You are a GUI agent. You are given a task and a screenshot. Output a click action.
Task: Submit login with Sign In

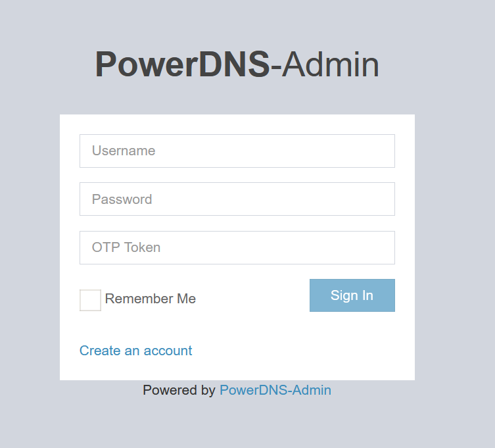(352, 295)
